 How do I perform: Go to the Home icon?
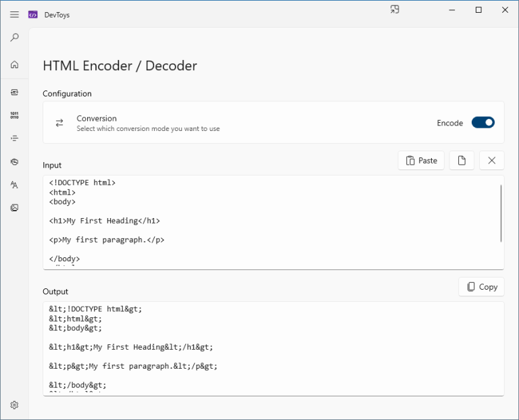click(14, 65)
